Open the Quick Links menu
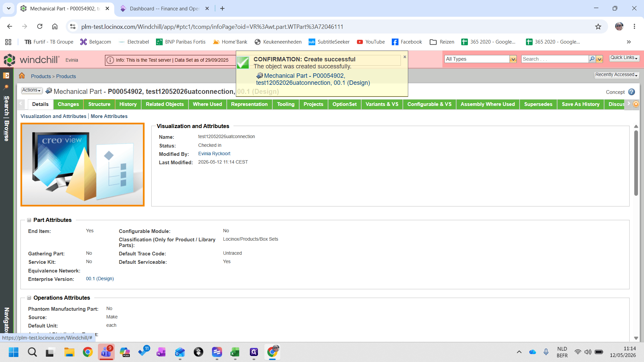 [x=624, y=58]
